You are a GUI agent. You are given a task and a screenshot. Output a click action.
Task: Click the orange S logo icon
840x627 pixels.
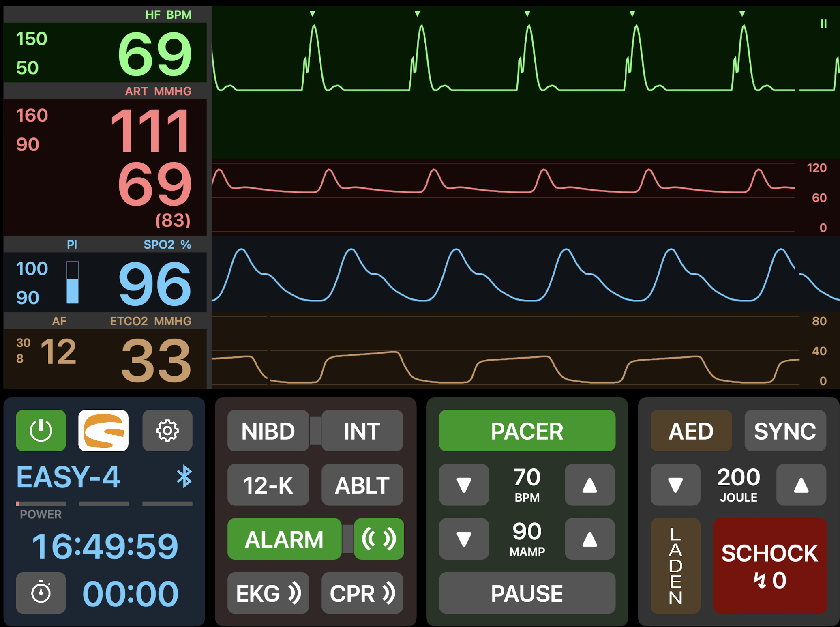click(x=103, y=430)
